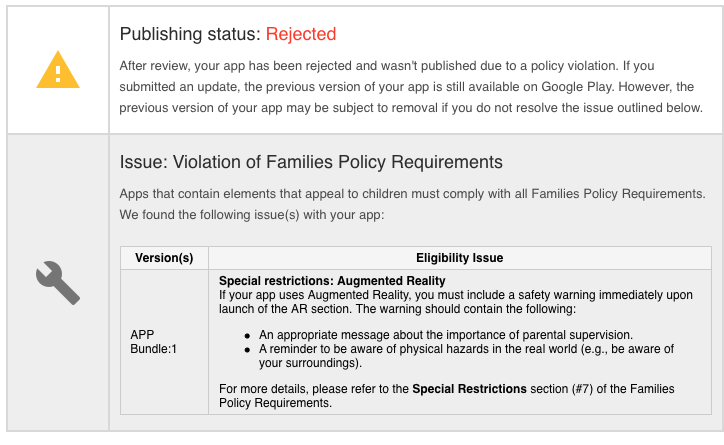Image resolution: width=724 pixels, height=445 pixels.
Task: Click the 'For more details, please refer' text
Action: point(314,388)
